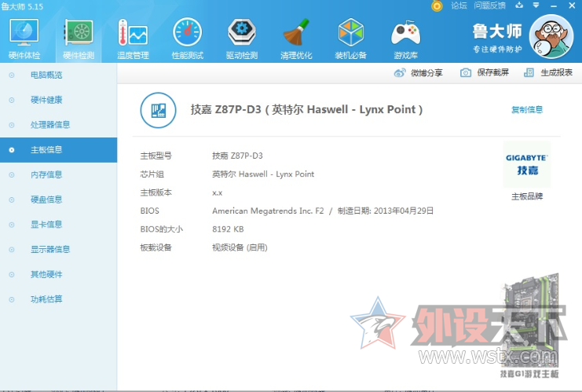The height and width of the screenshot is (392, 582).
Task: Launch 性能测试 performance test
Action: (188, 39)
